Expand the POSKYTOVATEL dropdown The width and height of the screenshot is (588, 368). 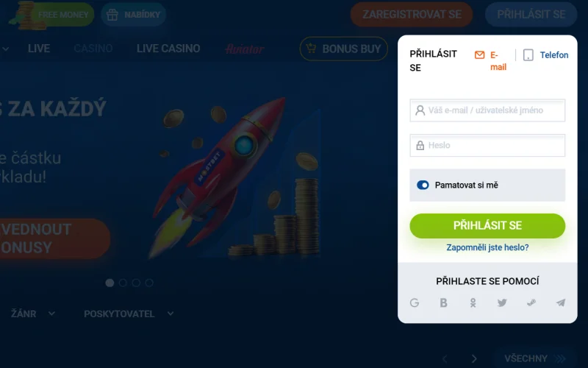[129, 314]
